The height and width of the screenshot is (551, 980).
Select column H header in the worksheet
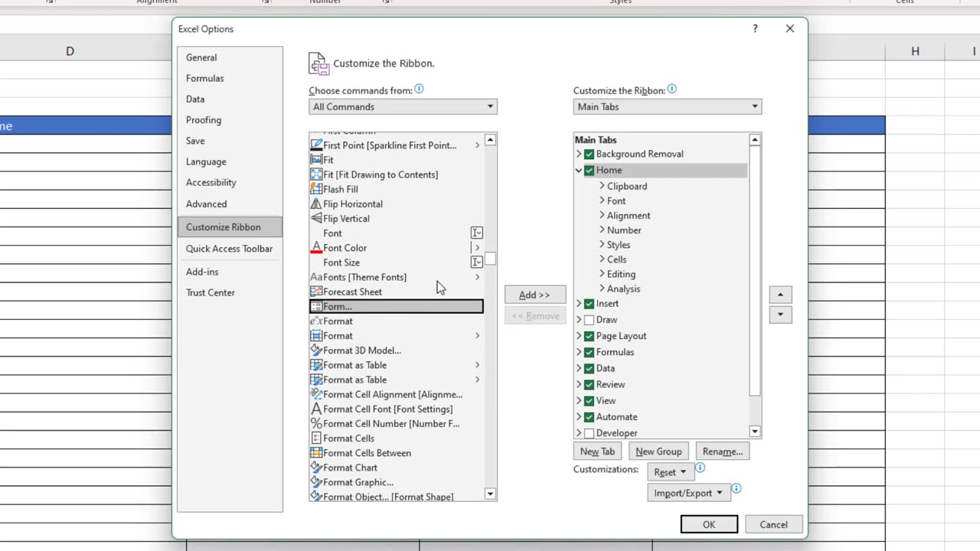pos(915,51)
